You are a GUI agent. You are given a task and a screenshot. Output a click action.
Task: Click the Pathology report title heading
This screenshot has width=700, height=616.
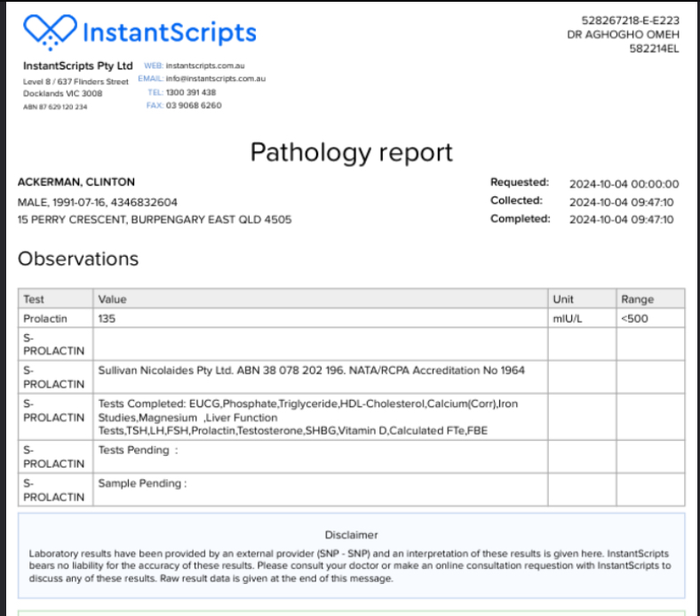pos(351,152)
